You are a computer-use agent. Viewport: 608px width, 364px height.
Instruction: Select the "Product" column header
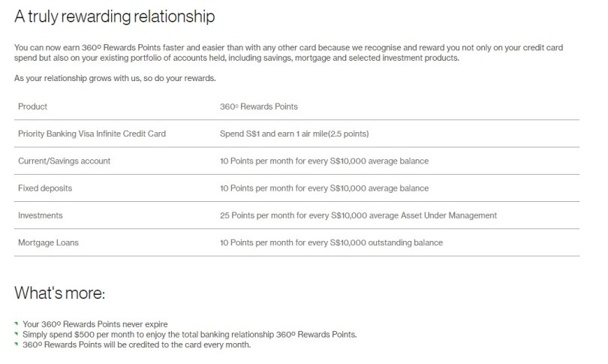point(32,107)
